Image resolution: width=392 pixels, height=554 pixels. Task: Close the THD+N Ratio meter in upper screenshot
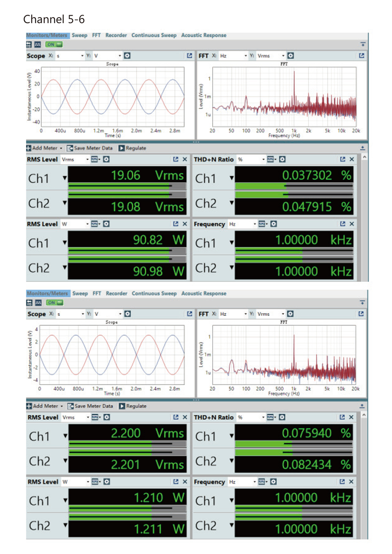[352, 159]
